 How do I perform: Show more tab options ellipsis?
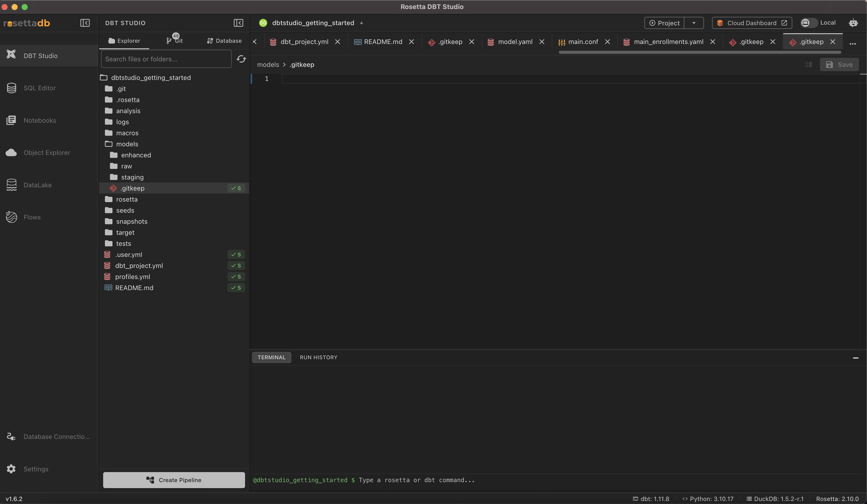[853, 44]
